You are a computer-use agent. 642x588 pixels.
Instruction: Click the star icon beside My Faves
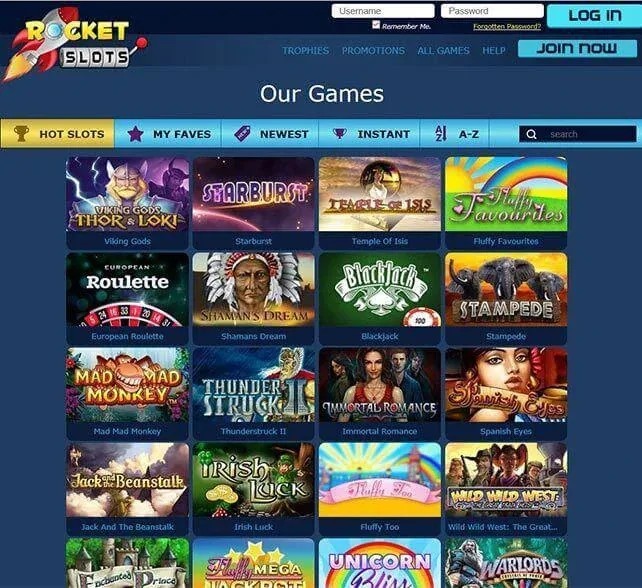[135, 134]
